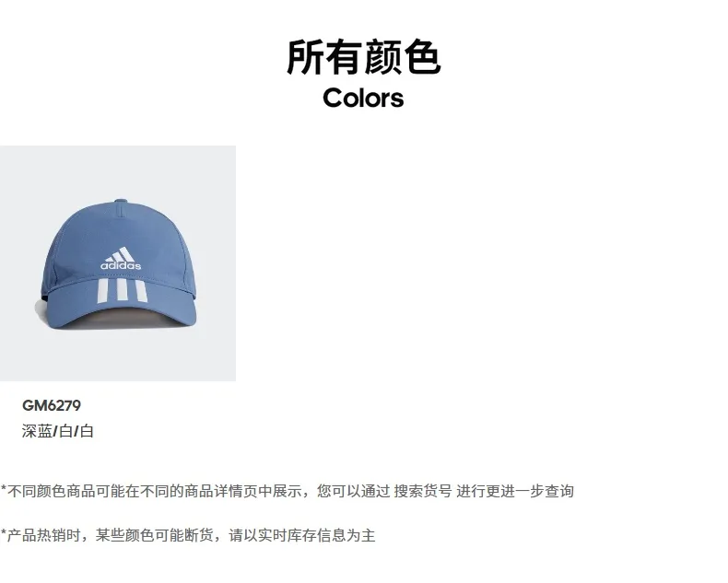Click the adidas wordmark text on the cap
The width and height of the screenshot is (728, 583).
pos(121,265)
